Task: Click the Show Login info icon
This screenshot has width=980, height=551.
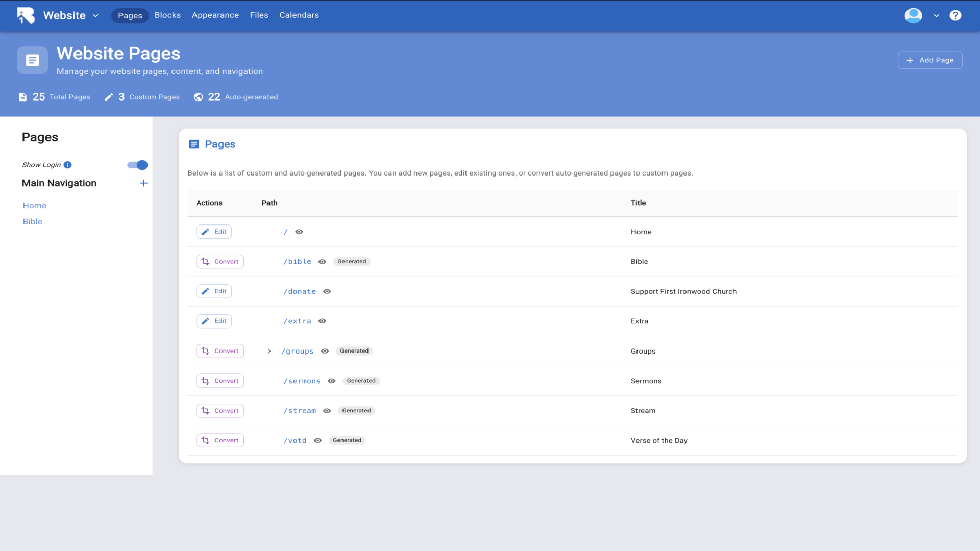Action: (67, 165)
